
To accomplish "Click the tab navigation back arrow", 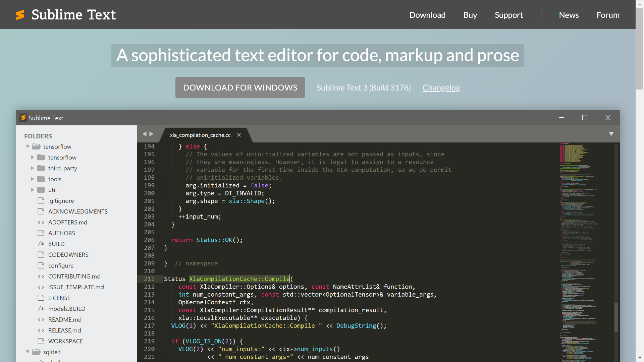I will point(145,134).
